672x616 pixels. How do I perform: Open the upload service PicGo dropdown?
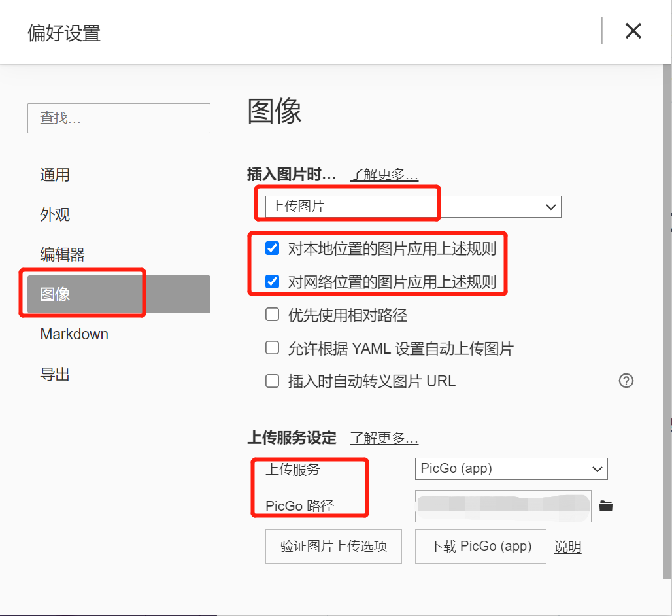[x=511, y=469]
